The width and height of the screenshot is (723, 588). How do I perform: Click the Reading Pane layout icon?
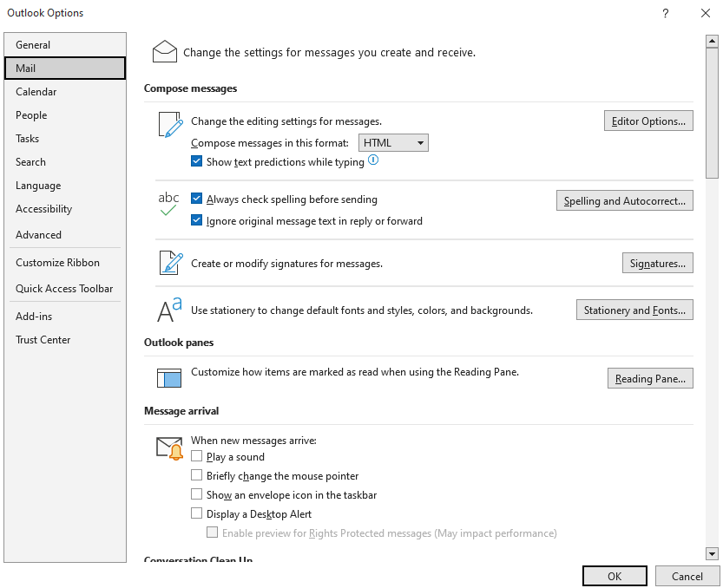[x=169, y=378]
